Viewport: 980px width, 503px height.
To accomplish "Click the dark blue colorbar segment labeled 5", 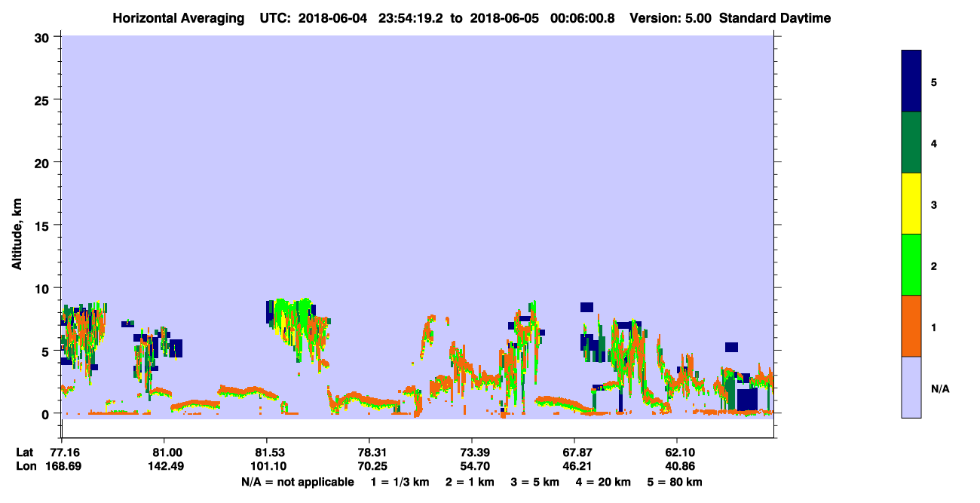I will pos(911,81).
